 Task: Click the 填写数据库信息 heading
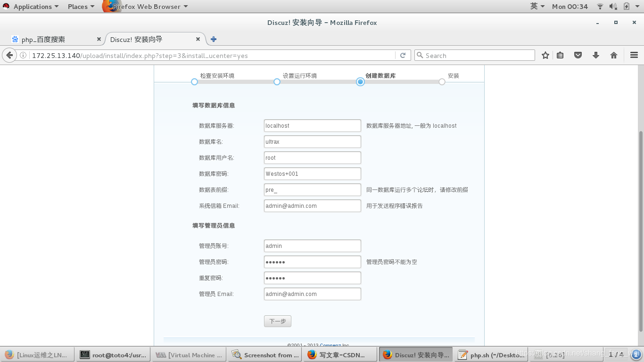(214, 106)
